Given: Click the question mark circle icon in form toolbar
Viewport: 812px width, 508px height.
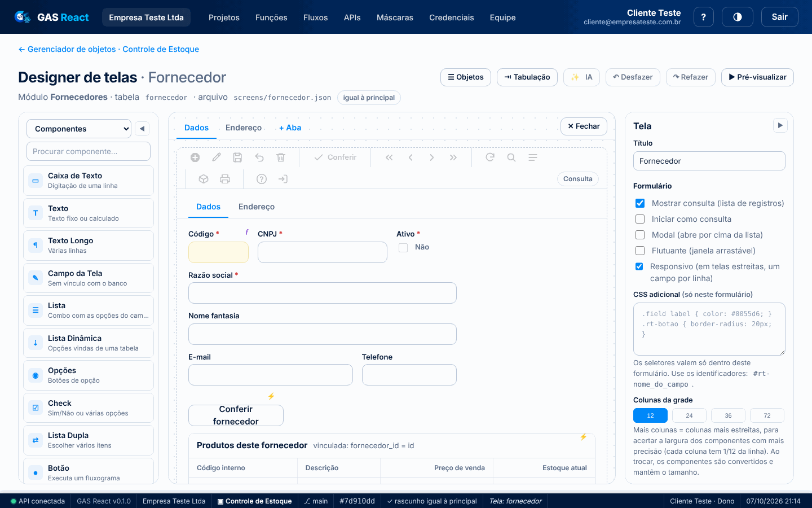Looking at the screenshot, I should (x=262, y=179).
